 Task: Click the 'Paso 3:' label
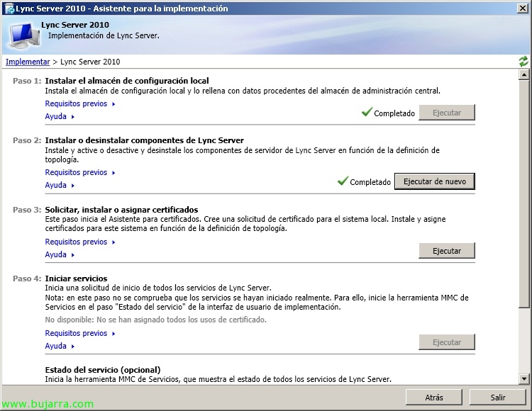point(27,210)
